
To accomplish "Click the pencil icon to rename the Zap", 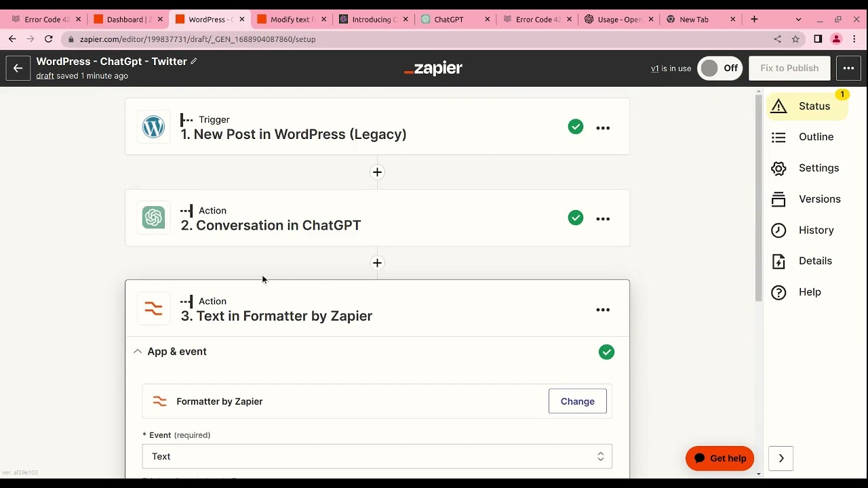I will click(194, 61).
